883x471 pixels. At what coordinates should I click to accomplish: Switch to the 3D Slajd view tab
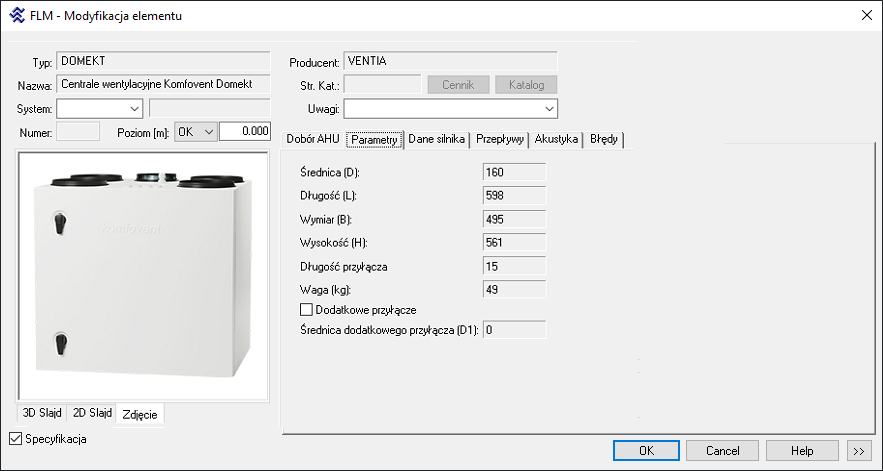[x=42, y=413]
